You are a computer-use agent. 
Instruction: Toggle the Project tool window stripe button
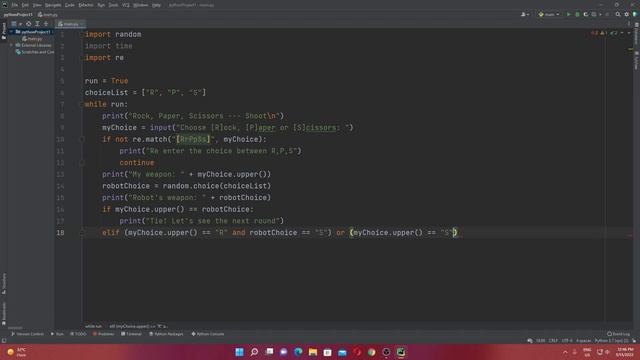coord(4,31)
